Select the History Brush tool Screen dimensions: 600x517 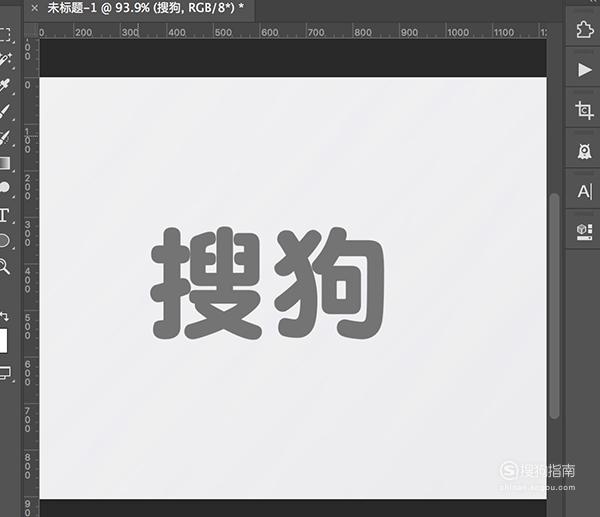click(x=5, y=138)
